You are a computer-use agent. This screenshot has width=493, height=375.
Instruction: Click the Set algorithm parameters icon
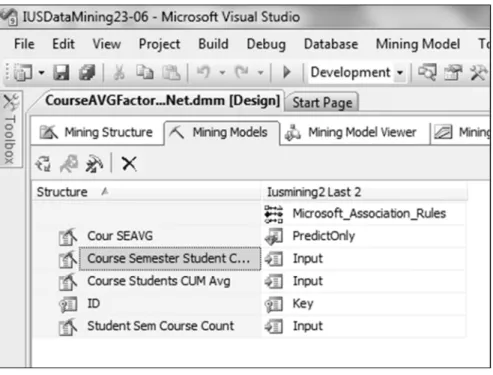click(94, 164)
